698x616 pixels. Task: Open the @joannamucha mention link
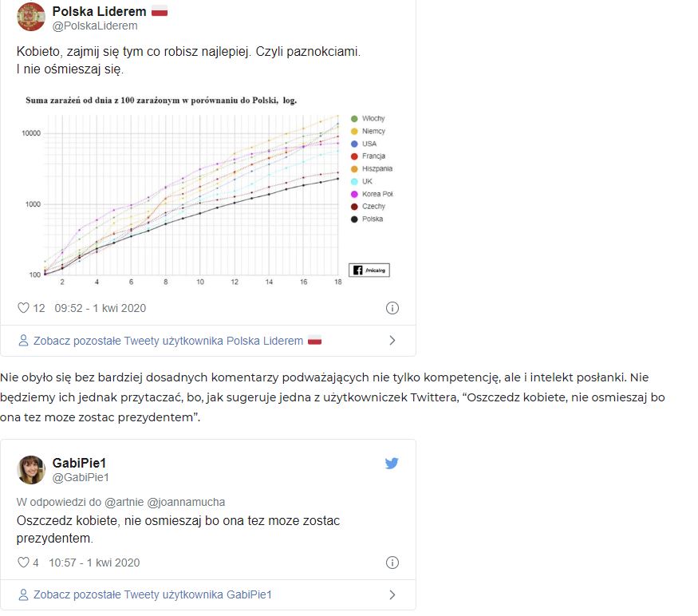pyautogui.click(x=186, y=502)
